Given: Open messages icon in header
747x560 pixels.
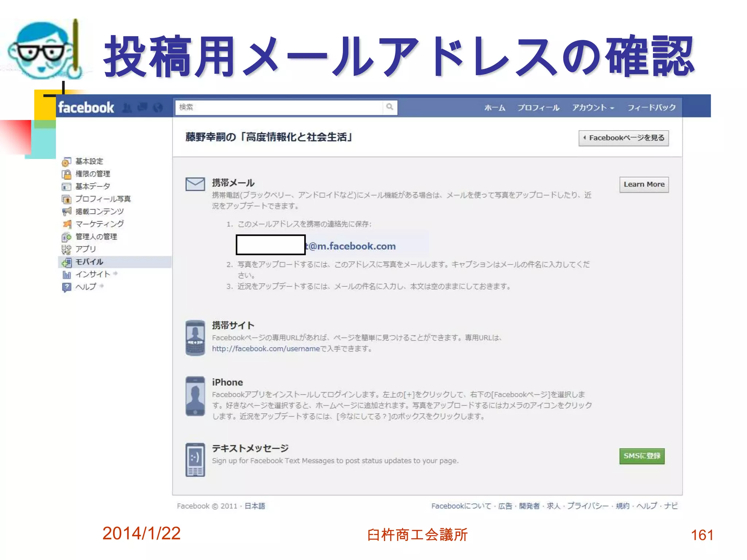Looking at the screenshot, I should (x=143, y=107).
